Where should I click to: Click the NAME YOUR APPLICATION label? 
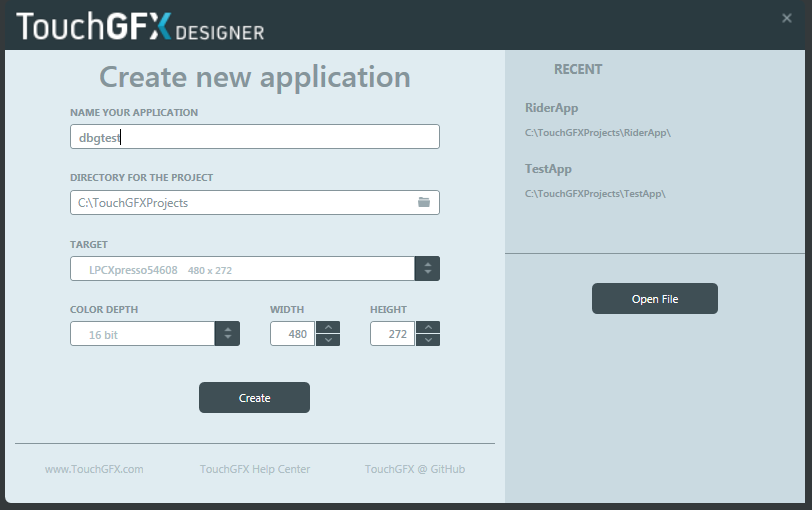coord(134,112)
